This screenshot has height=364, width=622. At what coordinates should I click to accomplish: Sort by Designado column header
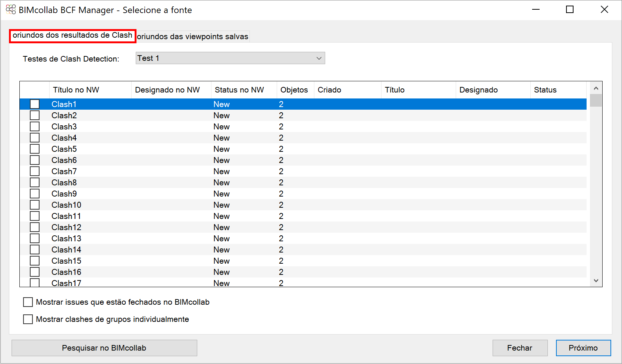[x=493, y=90]
